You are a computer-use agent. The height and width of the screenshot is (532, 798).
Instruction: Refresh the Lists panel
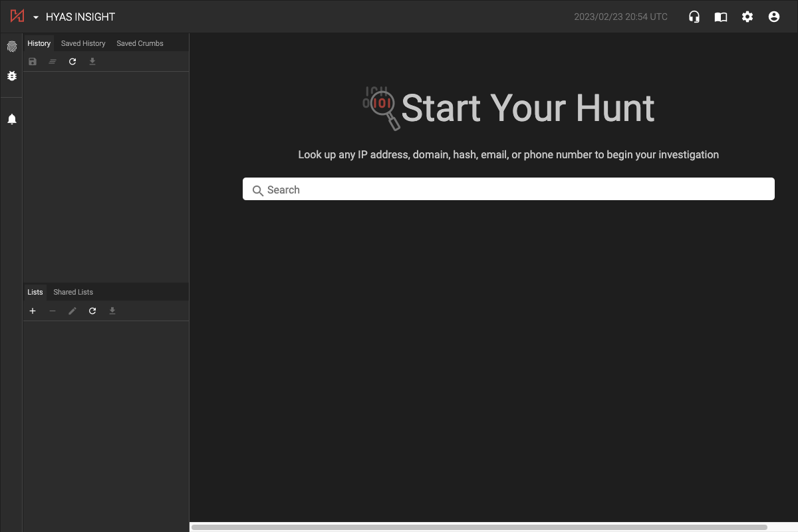(x=92, y=311)
